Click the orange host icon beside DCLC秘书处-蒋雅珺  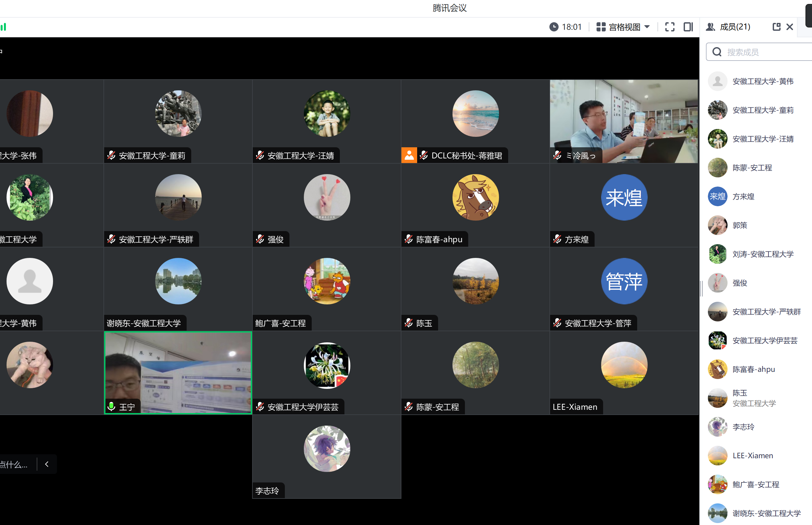click(x=409, y=155)
